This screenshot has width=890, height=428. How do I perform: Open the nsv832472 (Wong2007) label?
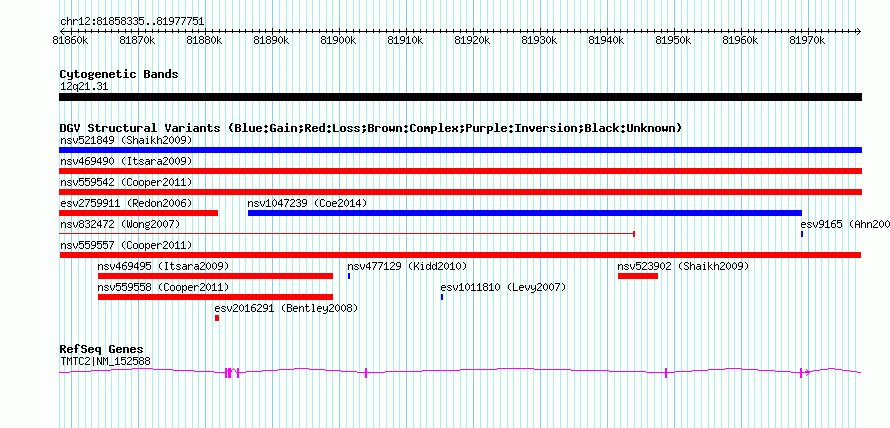click(120, 224)
